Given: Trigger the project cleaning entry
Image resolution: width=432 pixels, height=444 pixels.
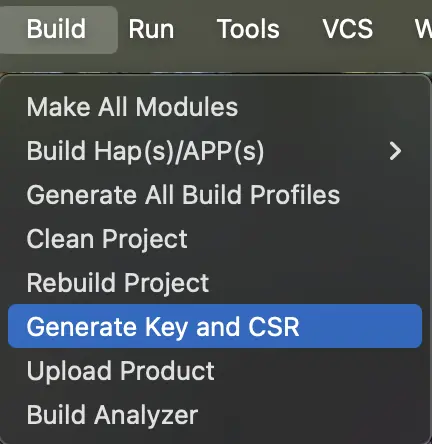Looking at the screenshot, I should coord(215,239).
